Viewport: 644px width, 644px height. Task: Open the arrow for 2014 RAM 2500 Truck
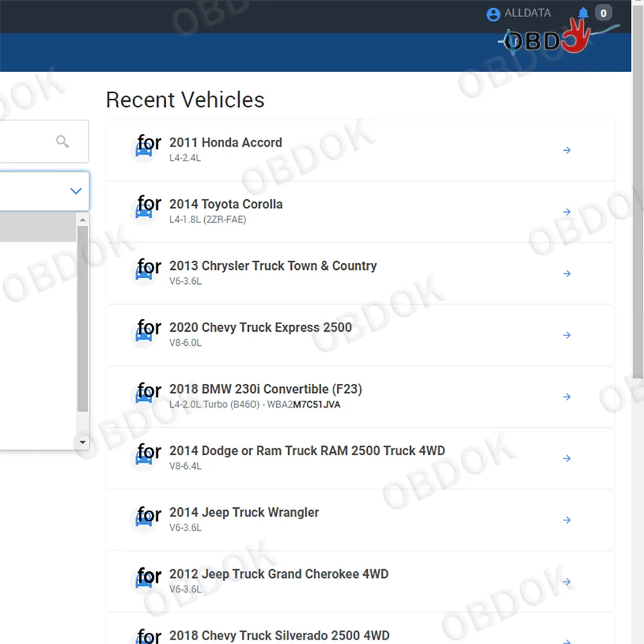click(x=567, y=459)
